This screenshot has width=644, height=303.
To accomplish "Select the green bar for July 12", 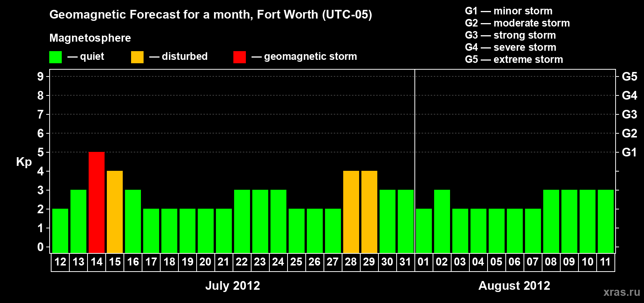I will pyautogui.click(x=60, y=231).
